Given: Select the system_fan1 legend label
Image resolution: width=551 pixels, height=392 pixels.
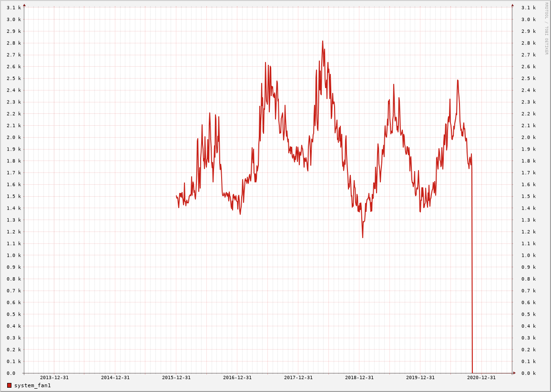Looking at the screenshot, I should click(32, 385).
